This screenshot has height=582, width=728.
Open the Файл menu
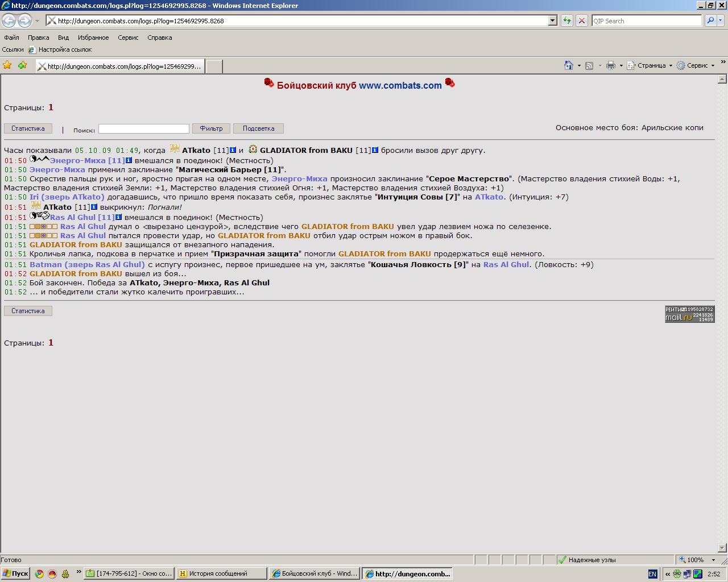(x=11, y=38)
